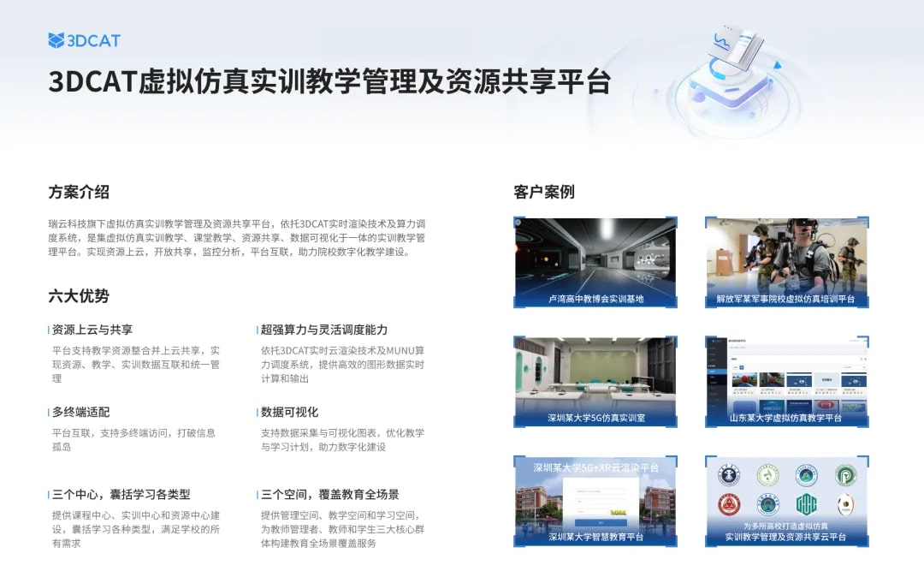Click description 平台支持教学资源整合并上云共享

click(x=135, y=365)
